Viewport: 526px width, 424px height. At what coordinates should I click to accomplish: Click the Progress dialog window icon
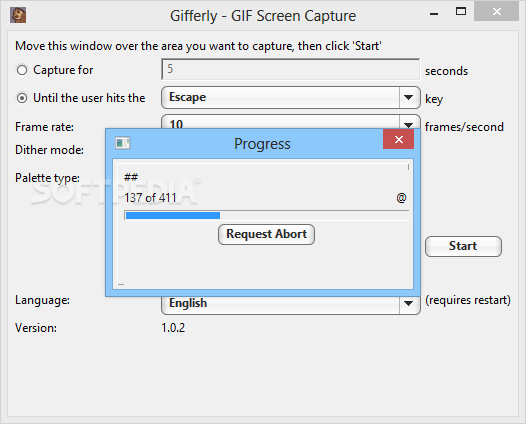122,143
